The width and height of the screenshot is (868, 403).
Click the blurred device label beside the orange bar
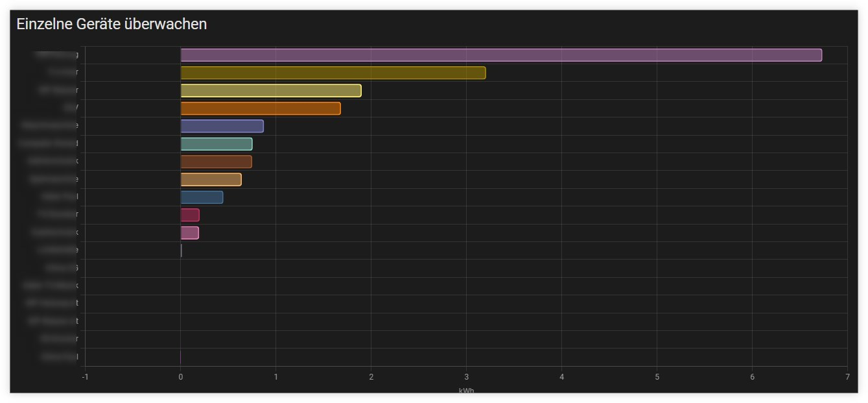pyautogui.click(x=70, y=108)
